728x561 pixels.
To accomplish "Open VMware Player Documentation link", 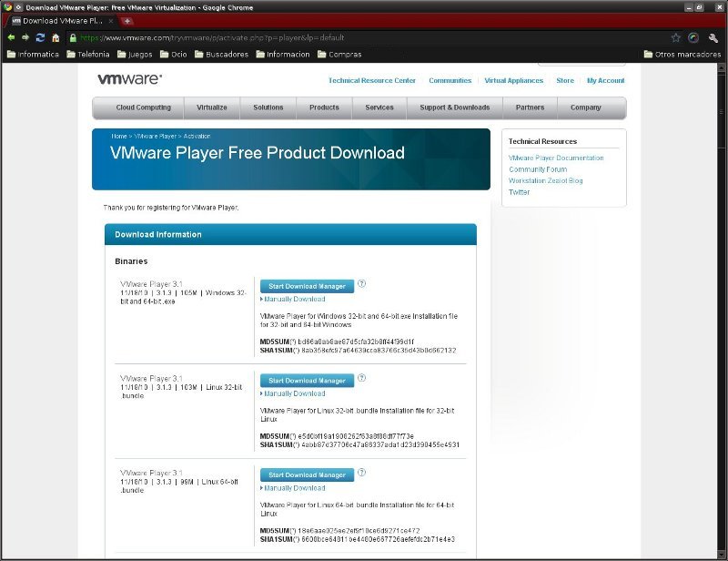I will click(x=556, y=158).
